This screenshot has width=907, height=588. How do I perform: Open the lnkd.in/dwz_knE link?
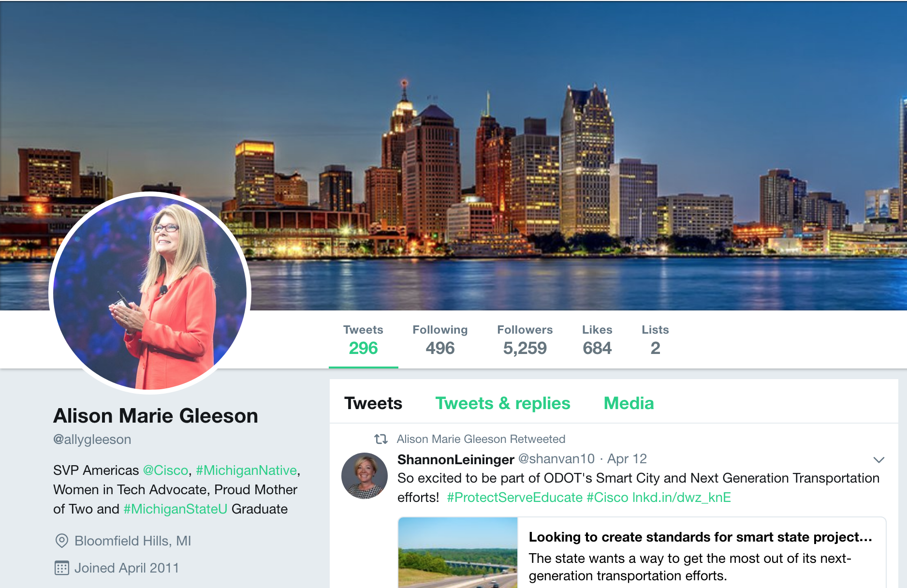(x=681, y=497)
